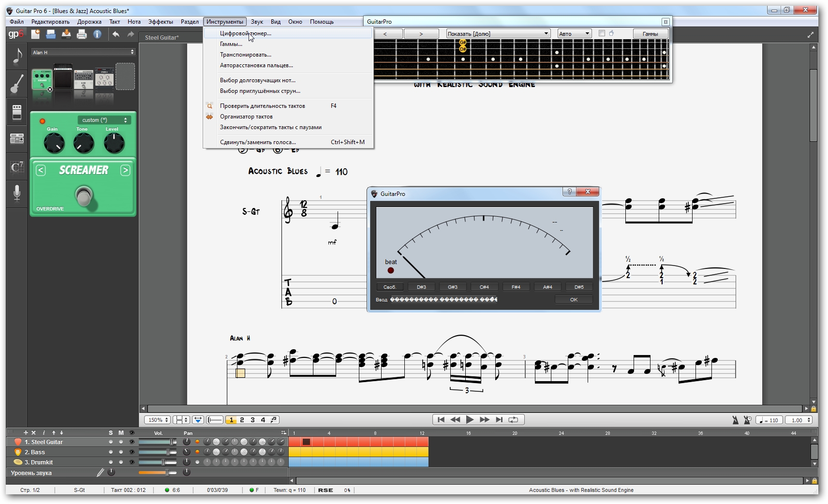Toggle the count-in metronome clock icon
The width and height of the screenshot is (828, 504).
[x=748, y=420]
